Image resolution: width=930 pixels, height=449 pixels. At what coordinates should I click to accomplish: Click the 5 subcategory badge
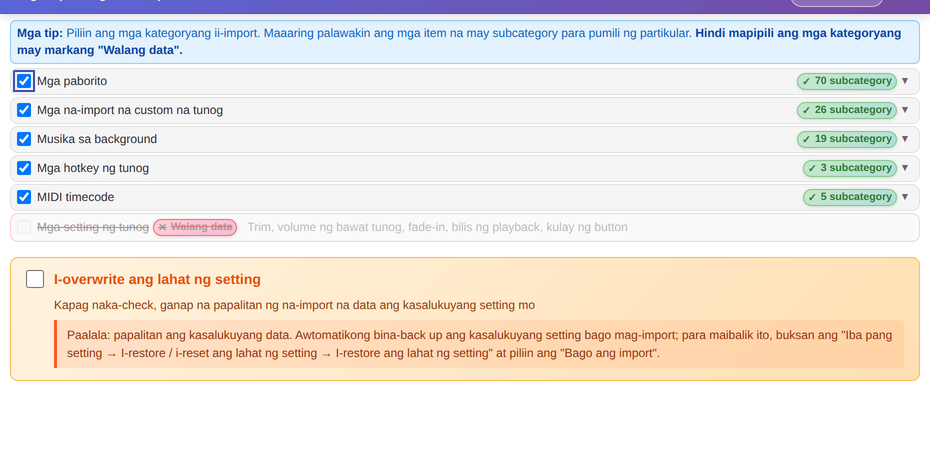850,197
